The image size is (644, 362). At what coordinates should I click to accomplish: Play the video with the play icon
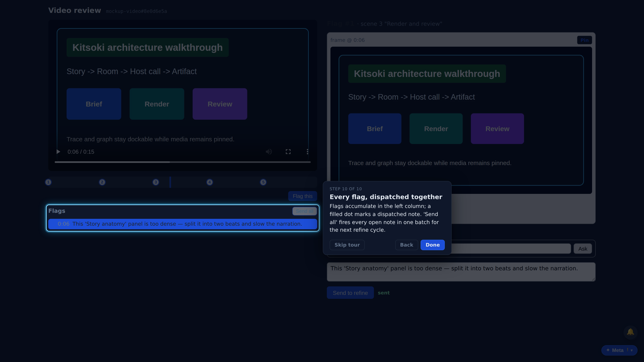[58, 152]
